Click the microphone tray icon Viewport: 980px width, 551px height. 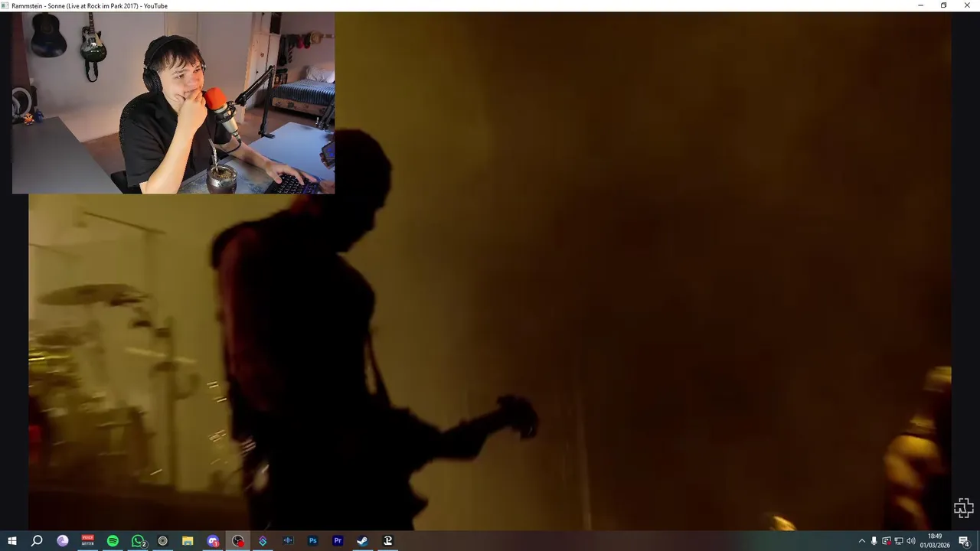click(874, 541)
